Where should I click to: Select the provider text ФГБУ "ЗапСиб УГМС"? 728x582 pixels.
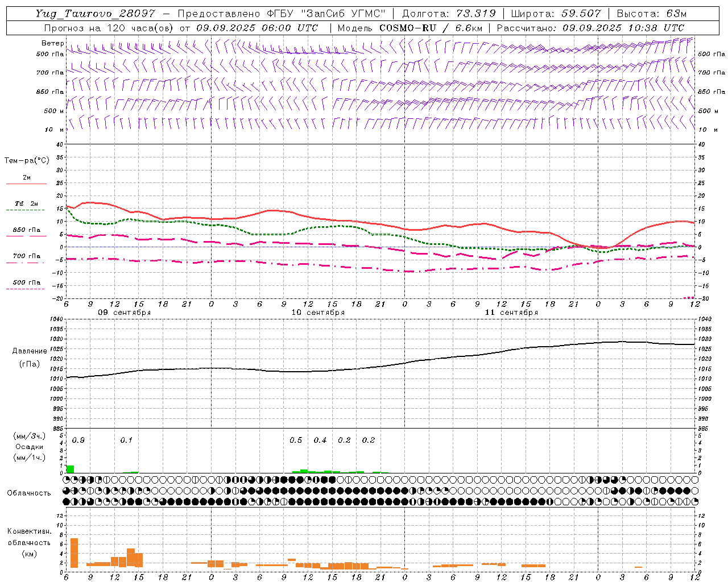coord(326,14)
